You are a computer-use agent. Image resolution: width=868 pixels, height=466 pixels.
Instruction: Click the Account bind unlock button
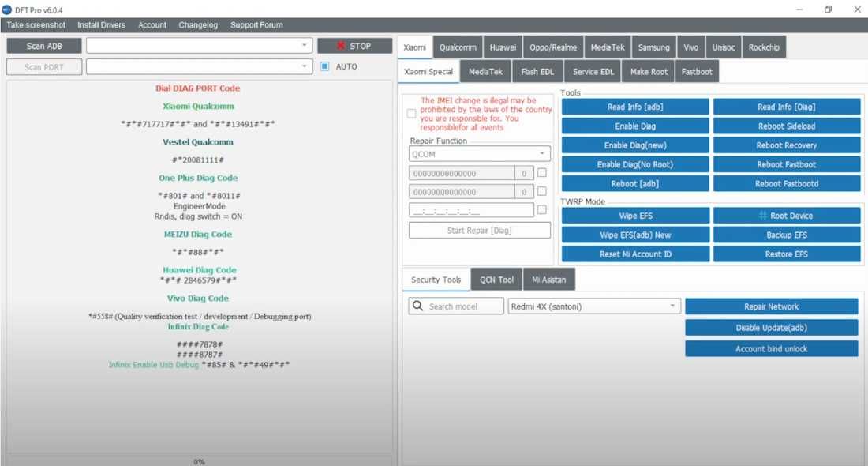pos(771,348)
